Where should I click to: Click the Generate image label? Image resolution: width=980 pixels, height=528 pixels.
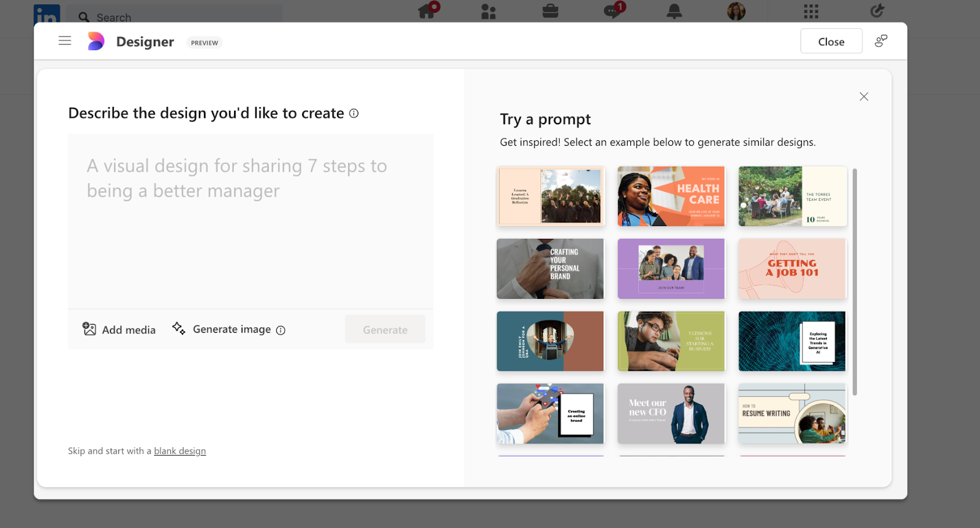(232, 329)
